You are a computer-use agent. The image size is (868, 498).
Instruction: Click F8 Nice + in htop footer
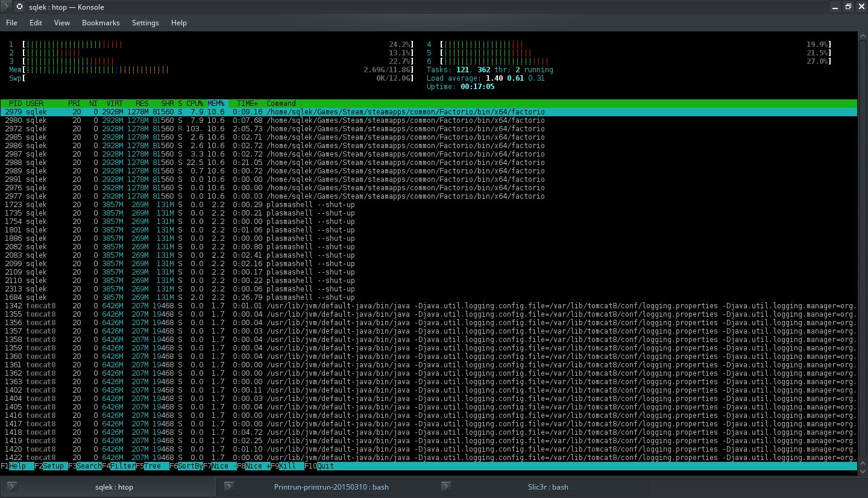pyautogui.click(x=254, y=466)
